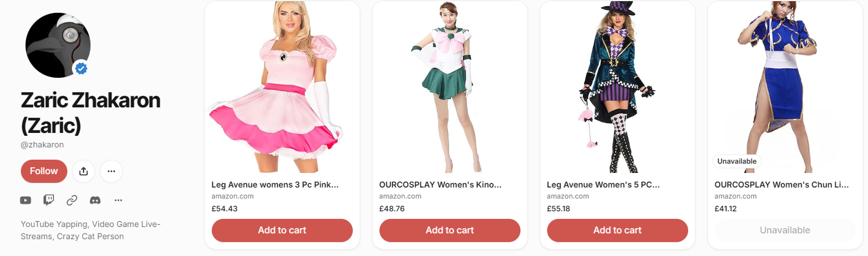Open the Twitch social link icon
The width and height of the screenshot is (868, 256).
[49, 200]
